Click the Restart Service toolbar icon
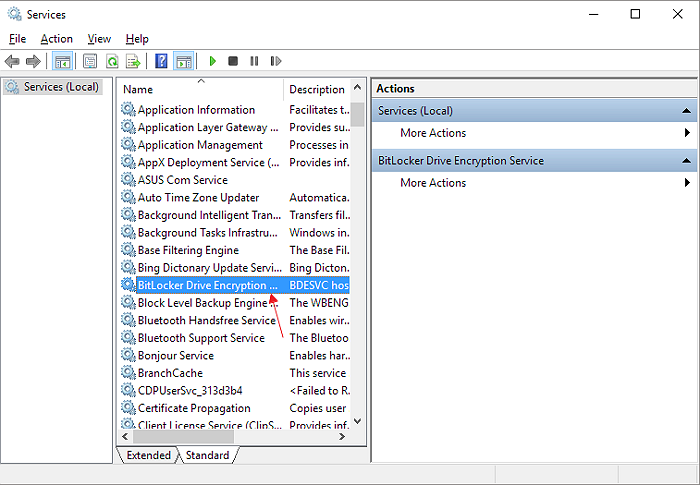Image resolution: width=700 pixels, height=485 pixels. 273,62
